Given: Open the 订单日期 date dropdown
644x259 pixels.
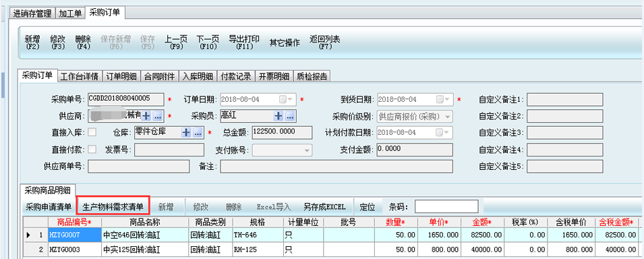Looking at the screenshot, I should pyautogui.click(x=287, y=100).
